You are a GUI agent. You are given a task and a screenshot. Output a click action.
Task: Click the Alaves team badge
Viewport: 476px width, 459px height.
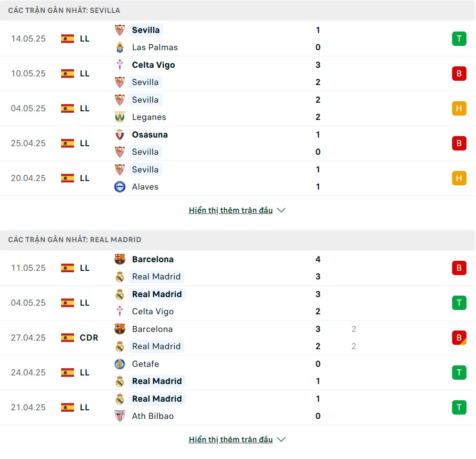[x=120, y=187]
